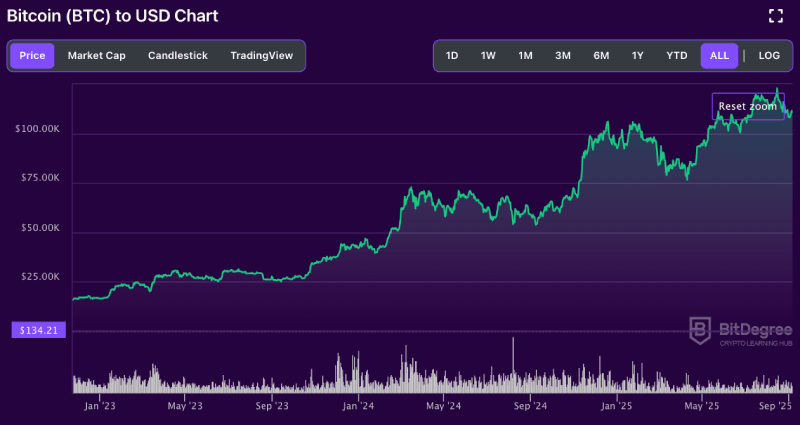This screenshot has width=800, height=425.
Task: Click the Sep '23 axis label
Action: click(x=271, y=406)
